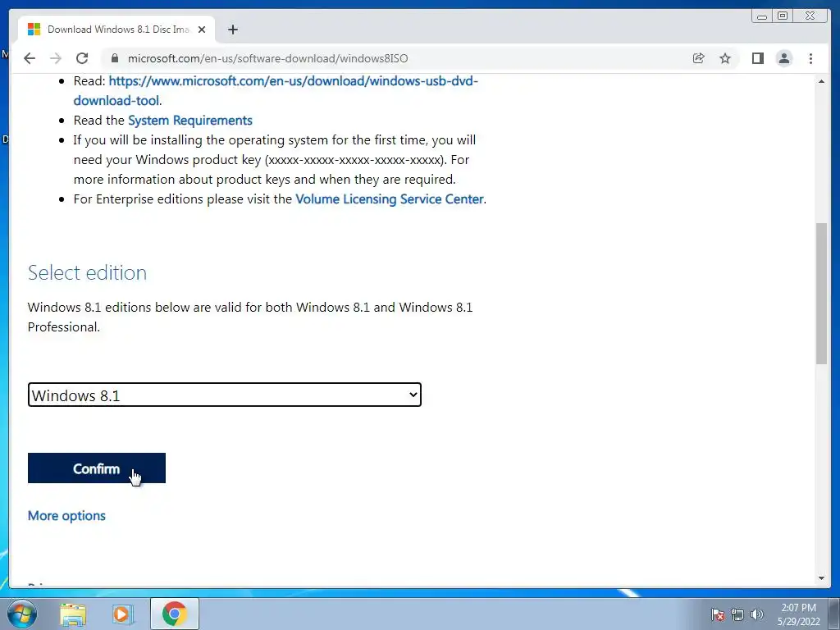840x630 pixels.
Task: Visit the Volume Licensing Service Center link
Action: (x=390, y=199)
